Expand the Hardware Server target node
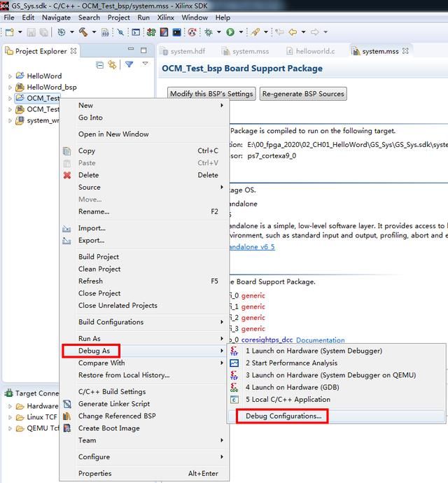This screenshot has height=483, width=448. click(10, 406)
